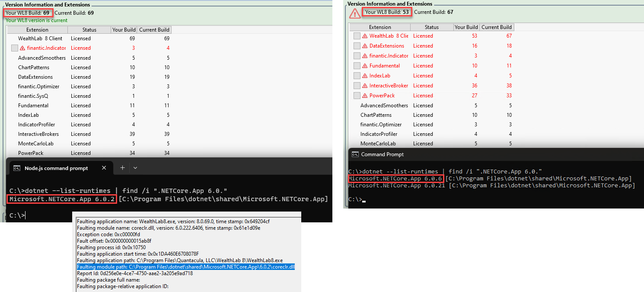Tick checkbox for red InteractiveBroker row
This screenshot has width=644, height=292.
[357, 86]
